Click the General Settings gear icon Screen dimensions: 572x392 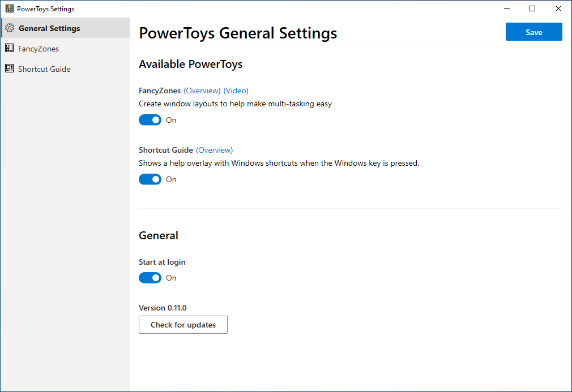10,28
